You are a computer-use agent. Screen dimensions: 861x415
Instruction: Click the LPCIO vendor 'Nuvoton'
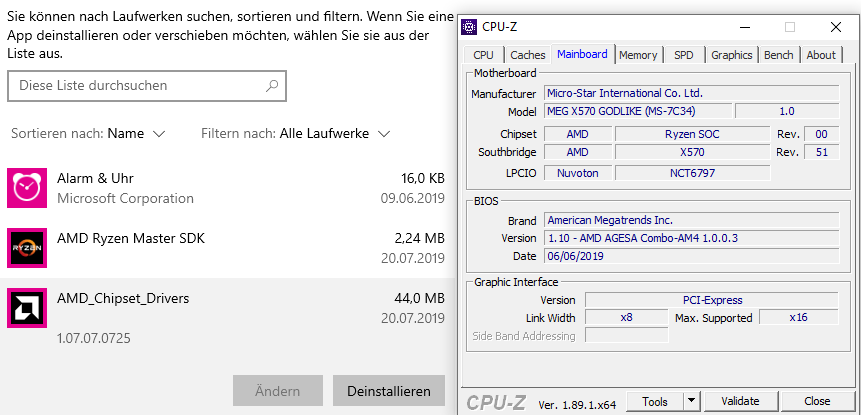577,173
